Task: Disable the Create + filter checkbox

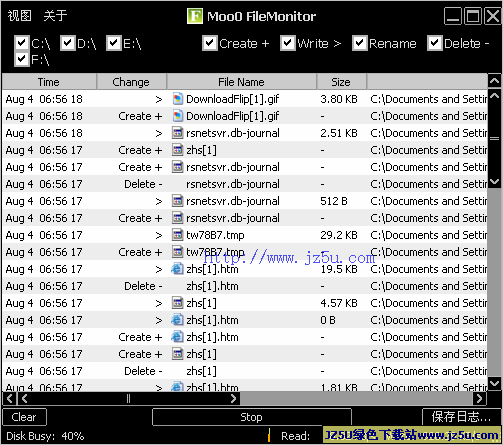Action: (x=210, y=43)
